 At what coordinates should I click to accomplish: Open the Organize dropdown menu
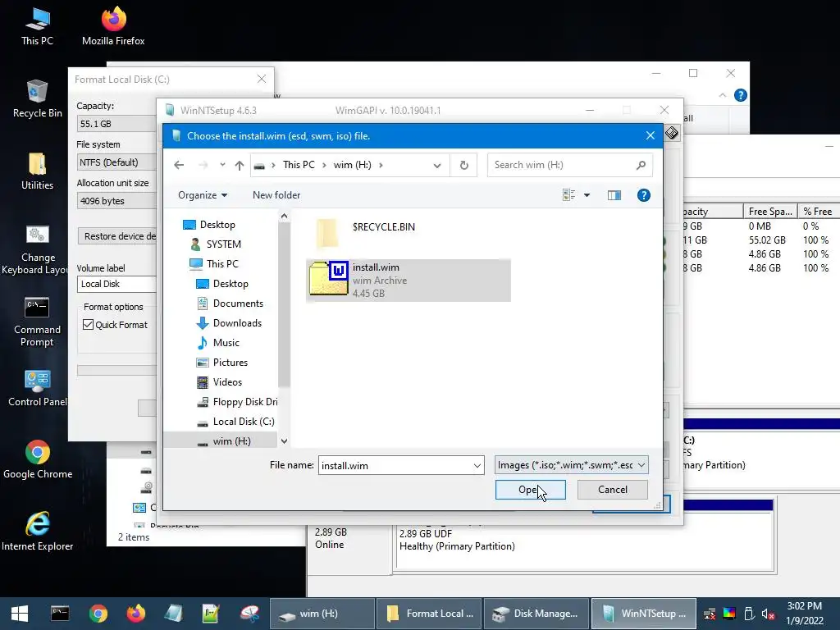click(203, 195)
